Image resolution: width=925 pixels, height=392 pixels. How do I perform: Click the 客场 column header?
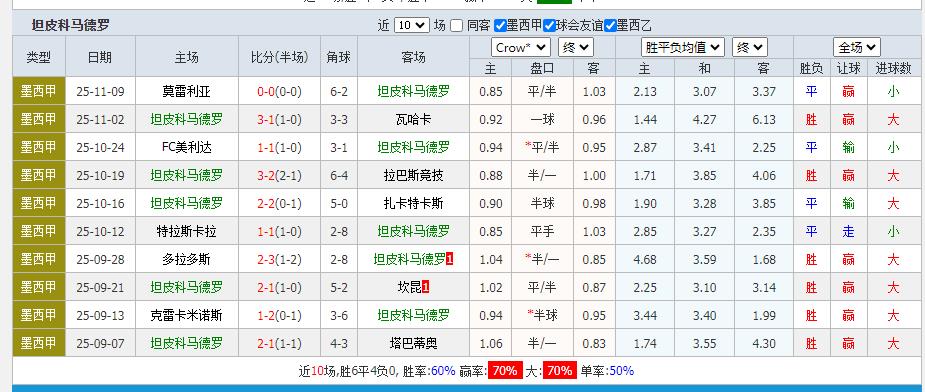(413, 57)
